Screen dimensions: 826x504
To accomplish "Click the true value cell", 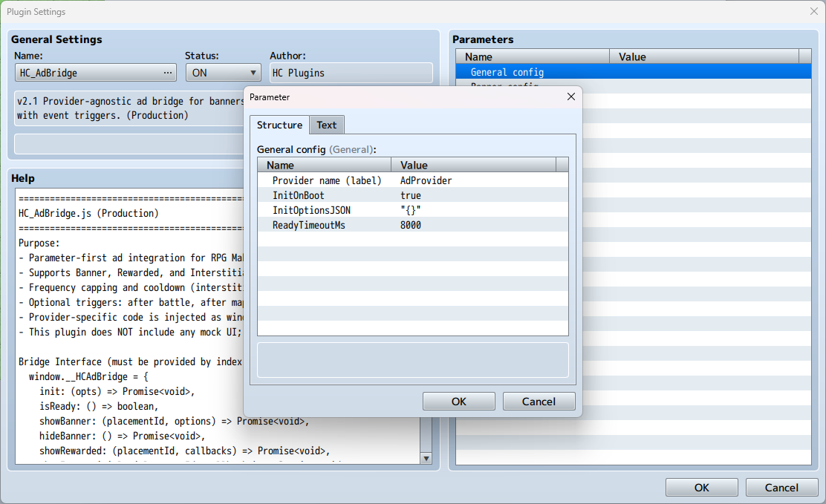I will click(x=410, y=195).
